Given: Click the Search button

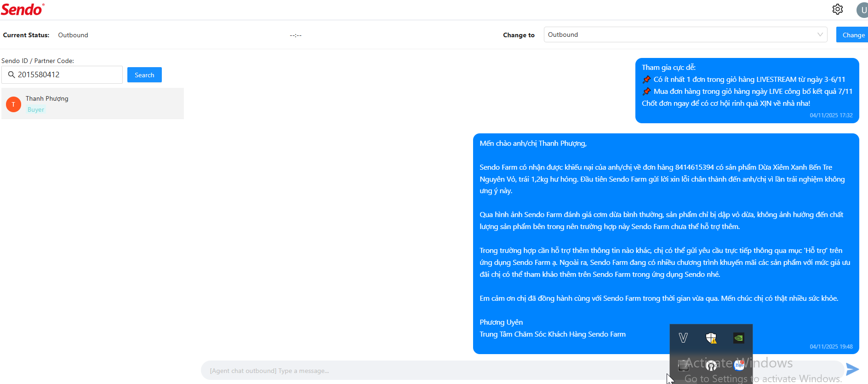Looking at the screenshot, I should coord(144,75).
